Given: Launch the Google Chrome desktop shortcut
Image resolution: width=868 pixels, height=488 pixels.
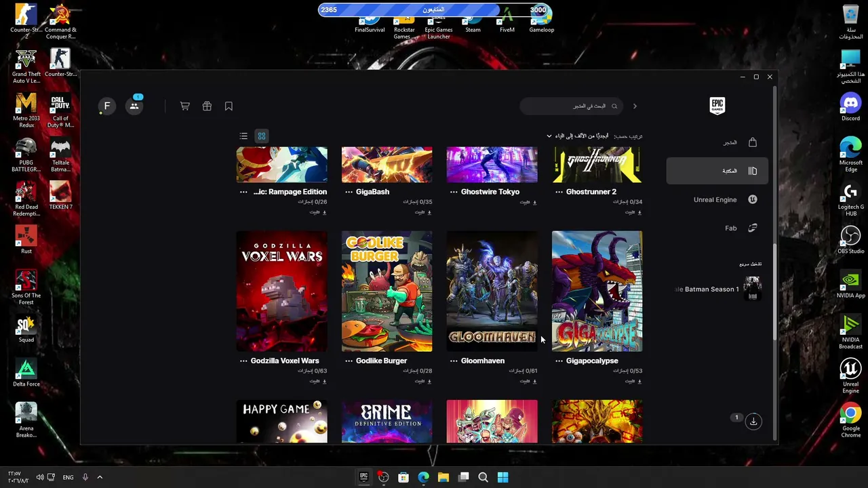Looking at the screenshot, I should click(850, 420).
